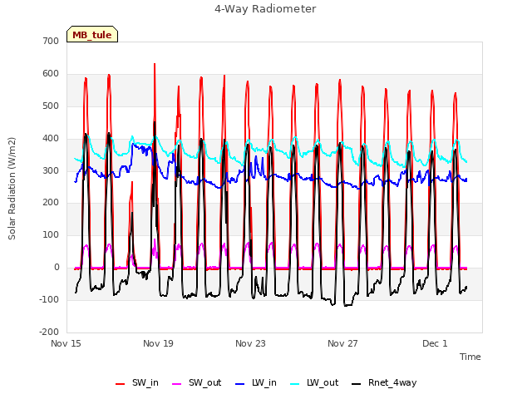Click the Nov 23 x-axis label
Image resolution: width=532 pixels, height=399 pixels.
250,343
